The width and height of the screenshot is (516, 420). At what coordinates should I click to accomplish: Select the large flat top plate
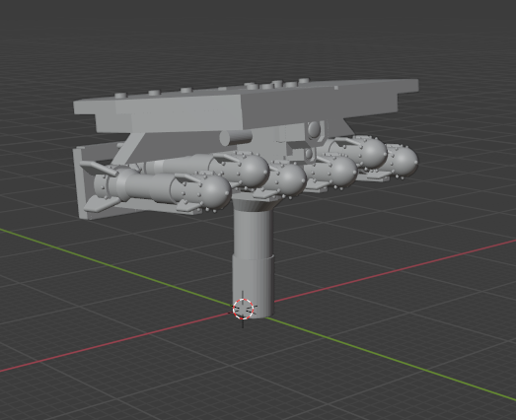coord(246,105)
